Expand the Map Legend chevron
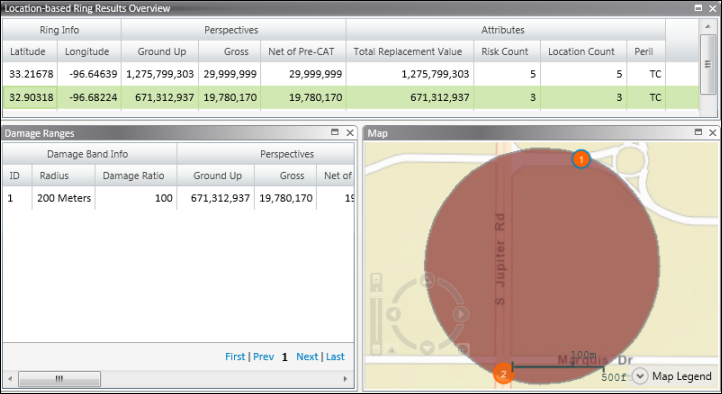The height and width of the screenshot is (394, 722). (x=640, y=376)
